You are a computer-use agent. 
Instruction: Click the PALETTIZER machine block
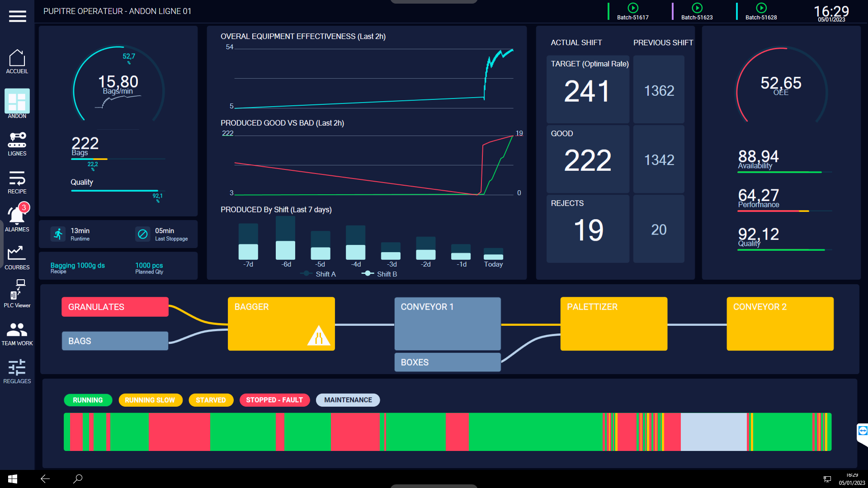pyautogui.click(x=613, y=324)
